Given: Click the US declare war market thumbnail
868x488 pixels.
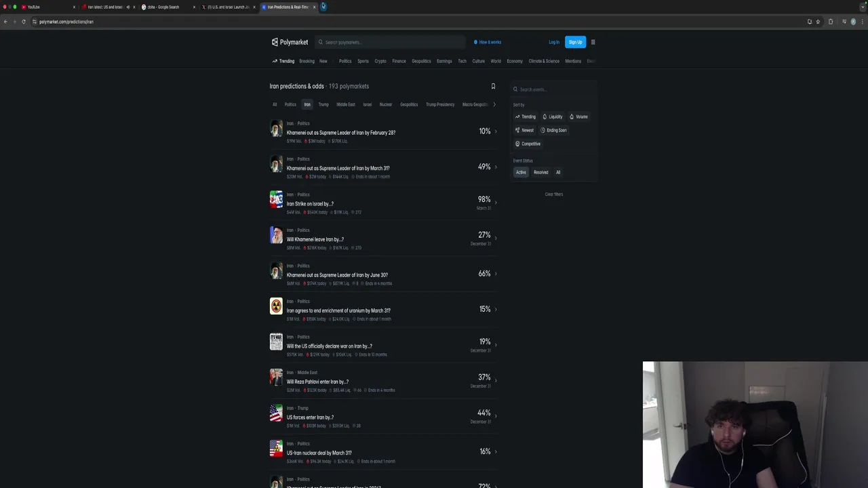Looking at the screenshot, I should pyautogui.click(x=276, y=342).
